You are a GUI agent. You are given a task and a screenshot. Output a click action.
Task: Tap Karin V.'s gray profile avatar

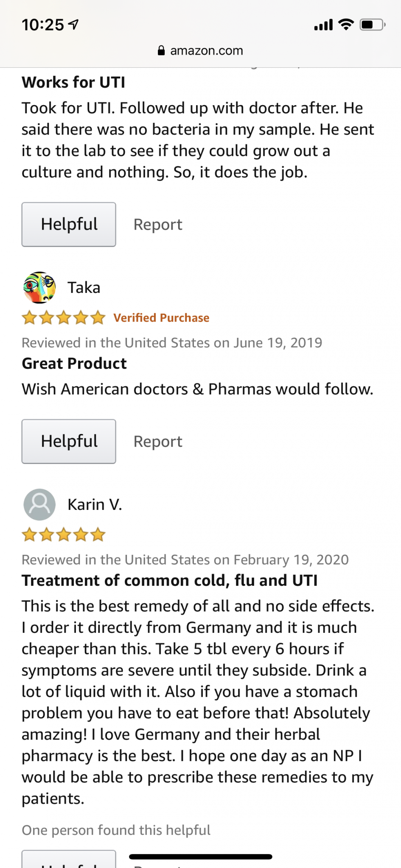(39, 505)
